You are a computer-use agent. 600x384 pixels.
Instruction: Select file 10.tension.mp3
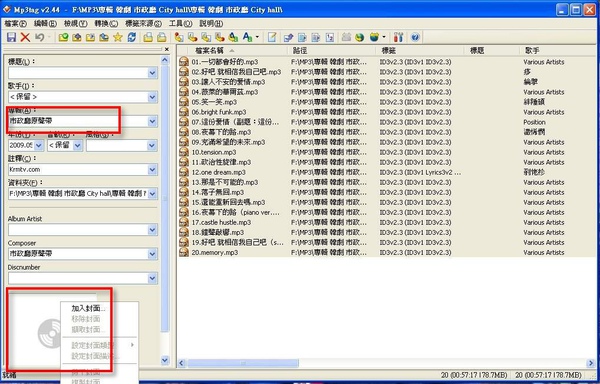(x=214, y=152)
